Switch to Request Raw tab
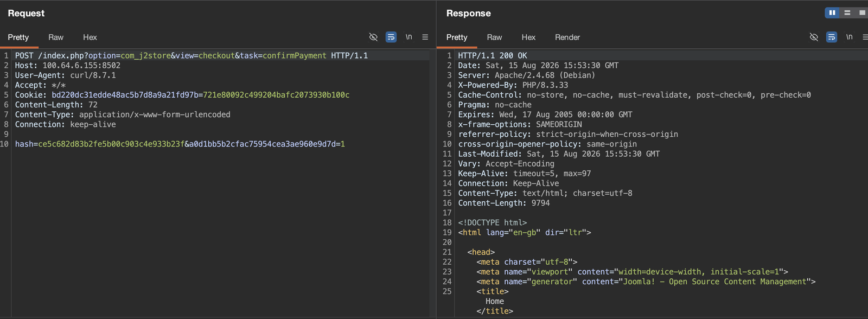Viewport: 868px width, 319px height. click(56, 37)
